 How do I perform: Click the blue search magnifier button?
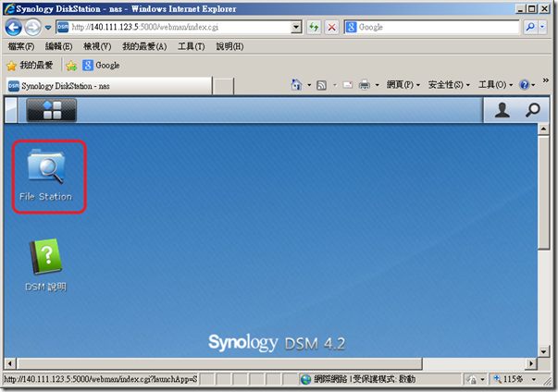point(530,27)
